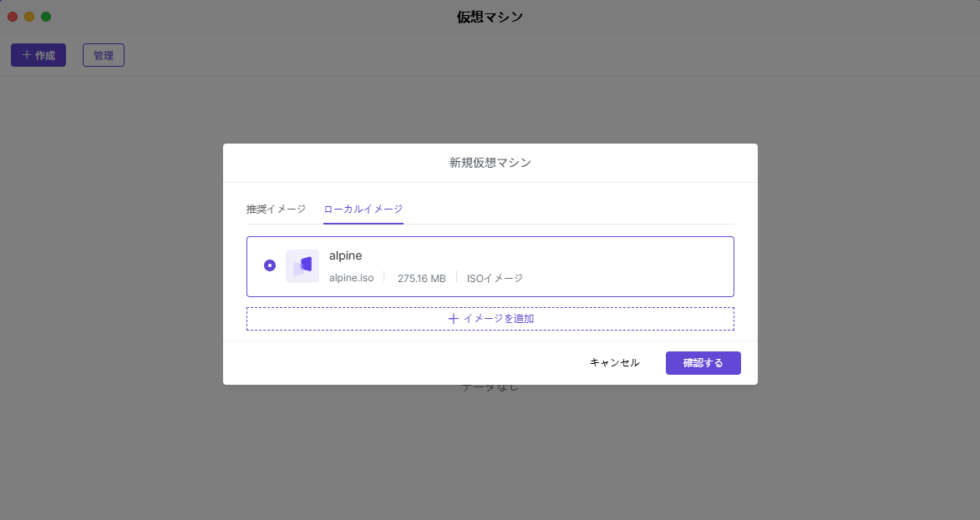Click the イメージを追加 text label
Image resolution: width=980 pixels, height=520 pixels.
(x=498, y=319)
